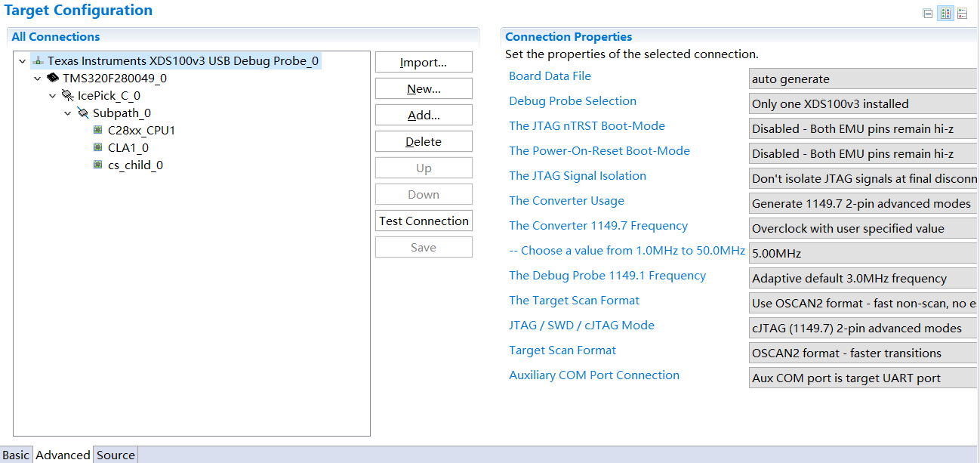Collapse the Subpath_0 tree node

[68, 113]
